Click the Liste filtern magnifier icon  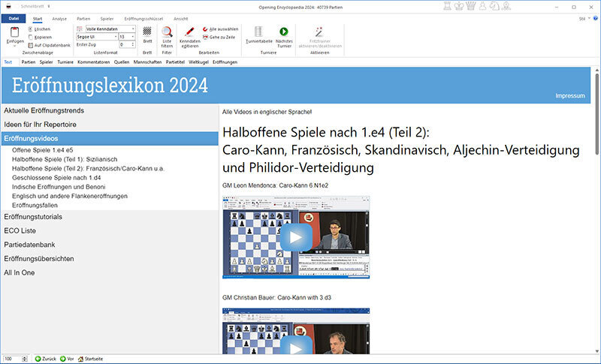[167, 32]
